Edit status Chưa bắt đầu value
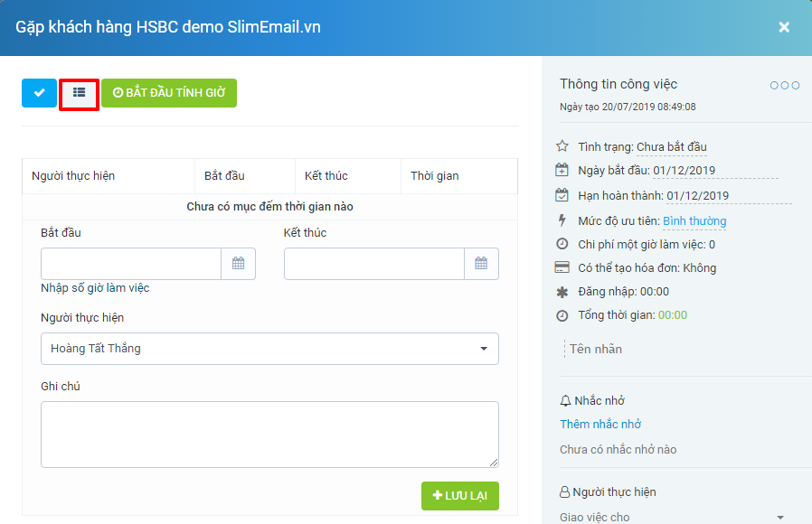The width and height of the screenshot is (812, 524). click(671, 146)
